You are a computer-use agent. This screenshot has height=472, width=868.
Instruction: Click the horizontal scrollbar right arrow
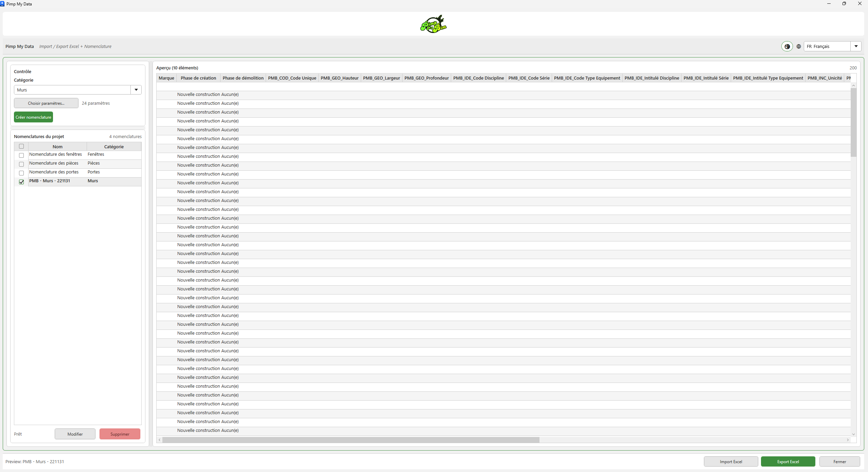[848, 440]
